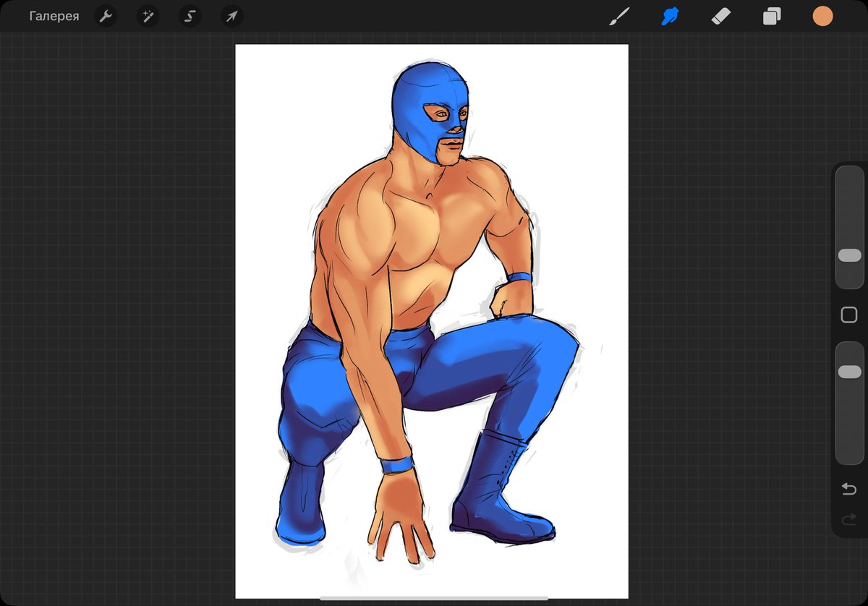Redo the undone stroke
This screenshot has width=868, height=606.
(849, 519)
